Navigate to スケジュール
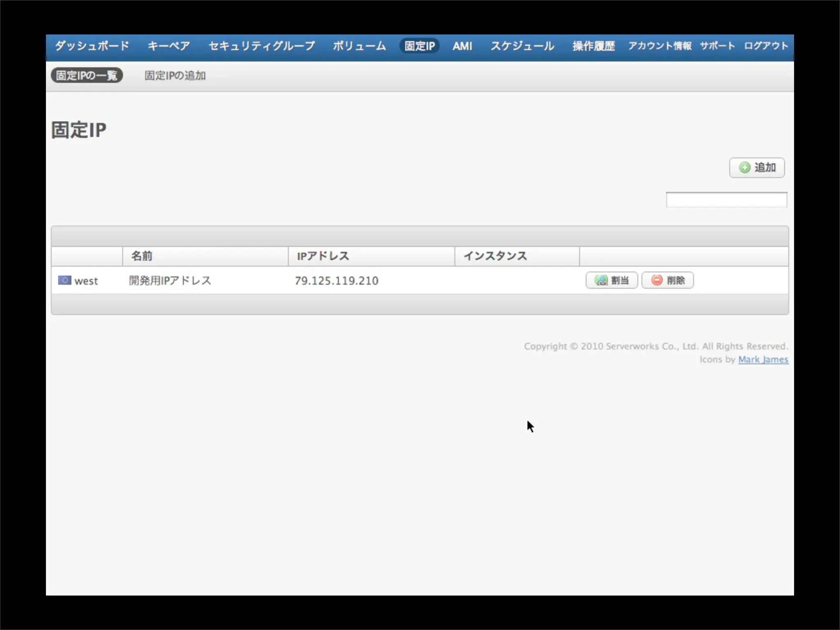Viewport: 840px width, 630px height. tap(522, 46)
